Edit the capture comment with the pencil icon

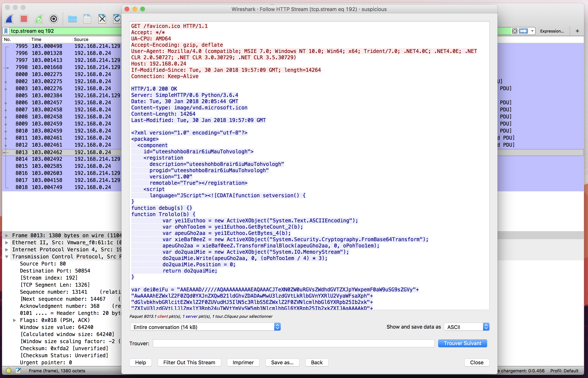coord(18,371)
